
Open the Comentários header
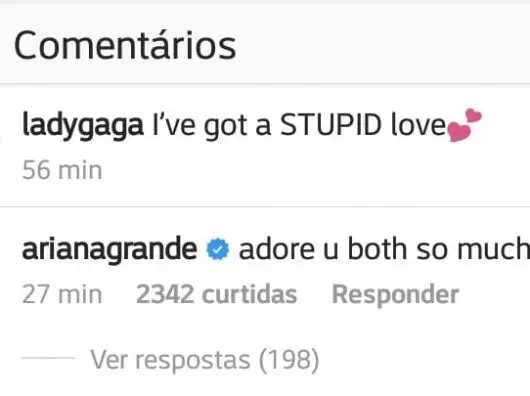(x=125, y=46)
